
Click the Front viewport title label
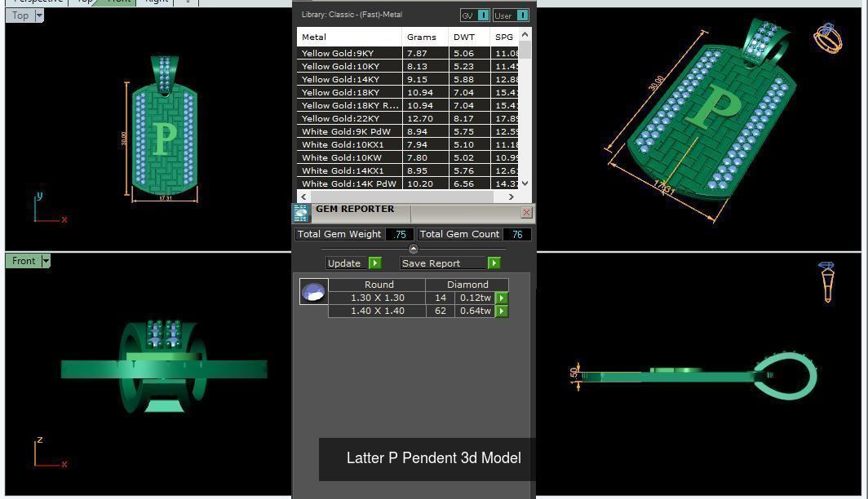point(24,261)
